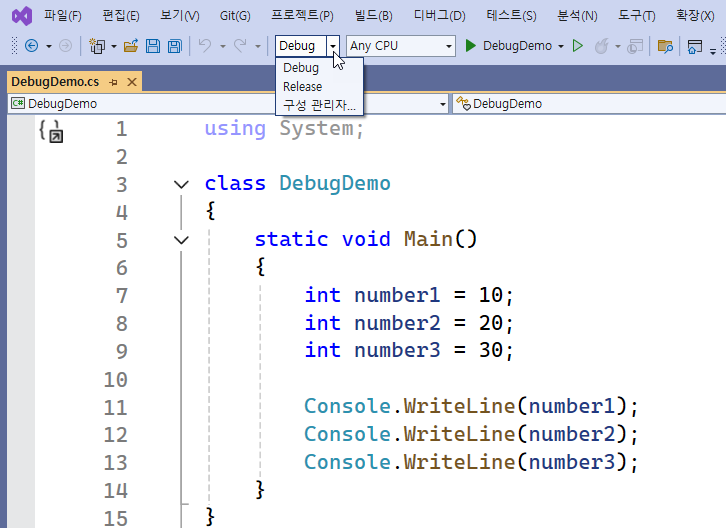The height and width of the screenshot is (528, 726).
Task: Click the new project toolbar icon
Action: [97, 46]
